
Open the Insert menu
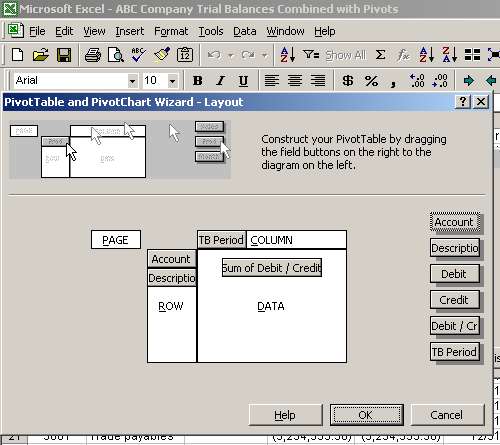130,31
